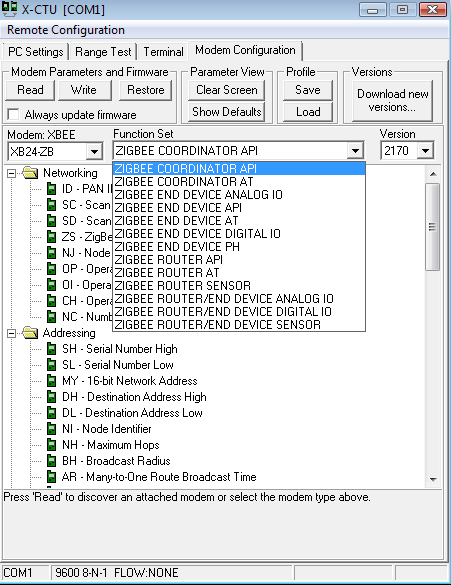Click the Networking folder icon
Screen dimensions: 451x585
[30, 173]
